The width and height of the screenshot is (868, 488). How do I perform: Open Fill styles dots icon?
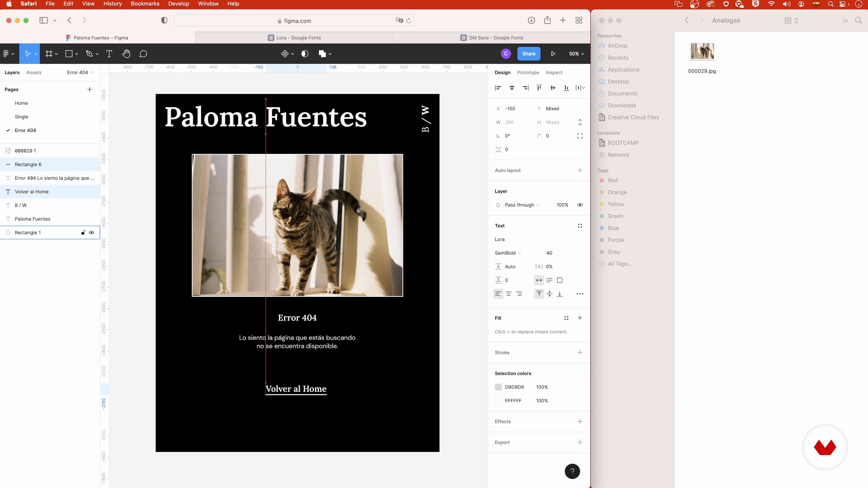(566, 318)
